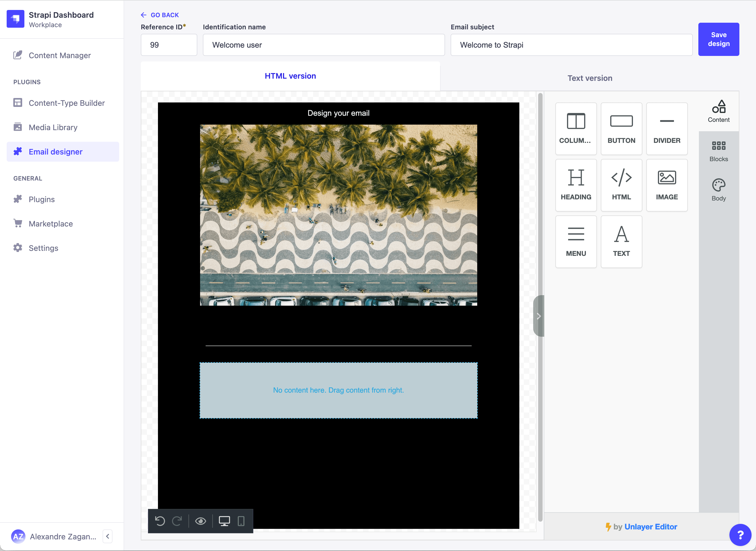Switch to desktop view mode

(224, 521)
